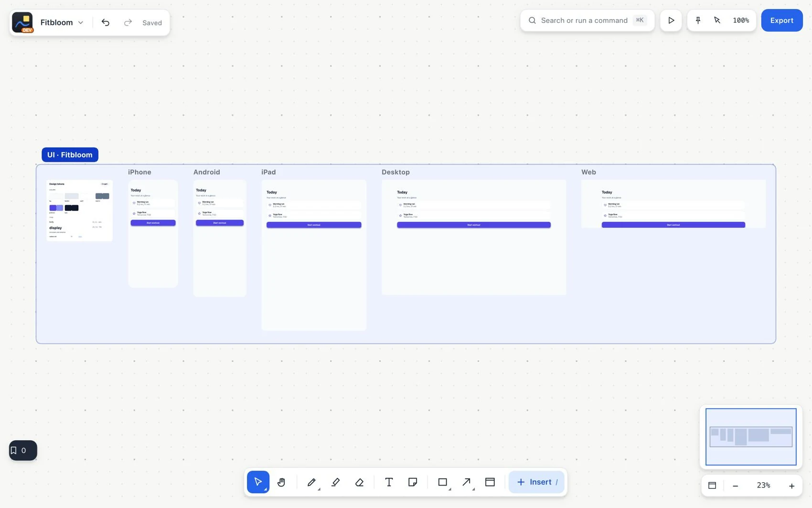Undo the last action
The image size is (812, 508).
coord(106,22)
